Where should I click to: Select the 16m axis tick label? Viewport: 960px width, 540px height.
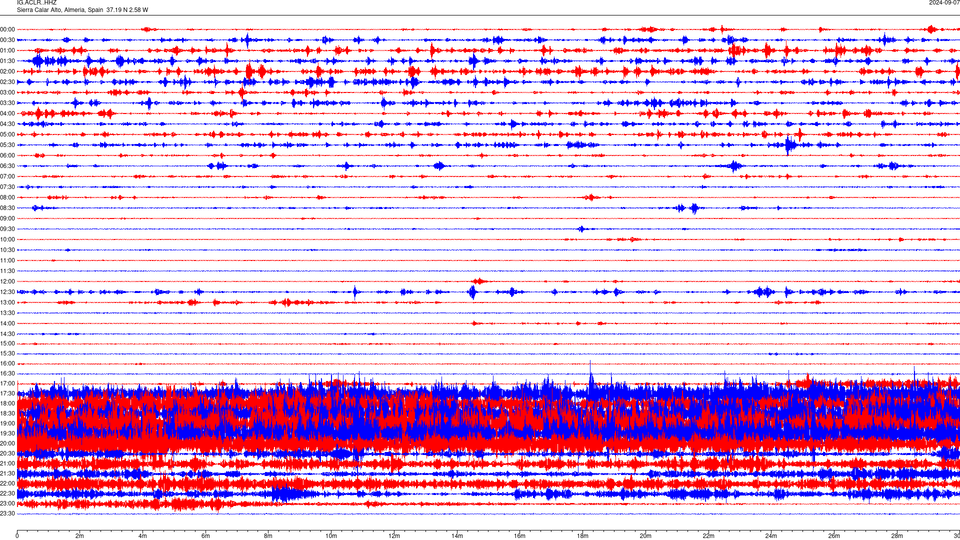[x=520, y=536]
